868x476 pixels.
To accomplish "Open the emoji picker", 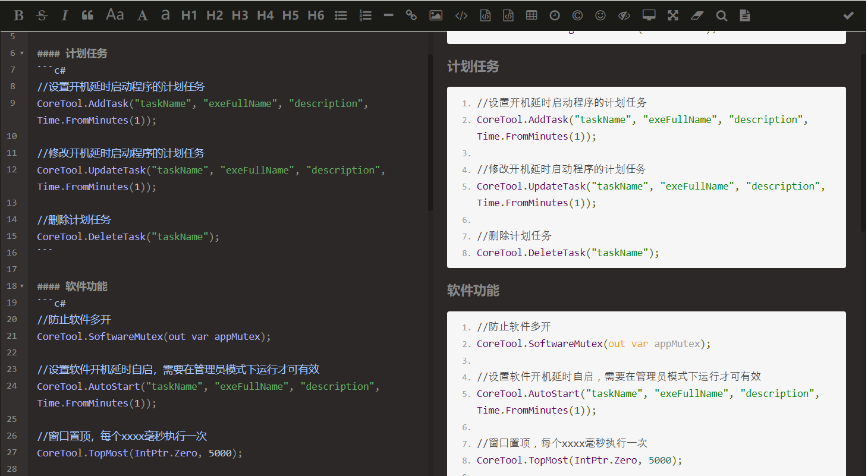I will click(600, 15).
